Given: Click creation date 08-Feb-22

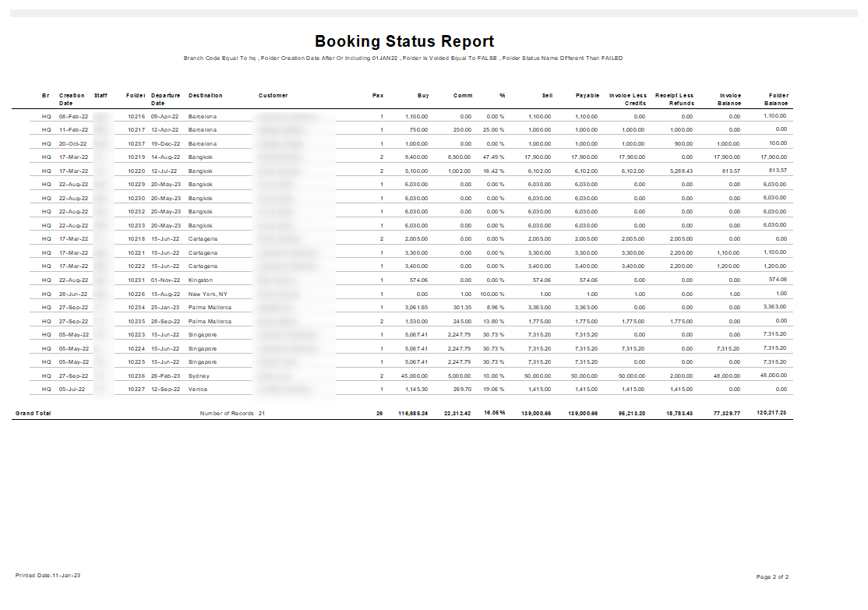Looking at the screenshot, I should point(73,117).
